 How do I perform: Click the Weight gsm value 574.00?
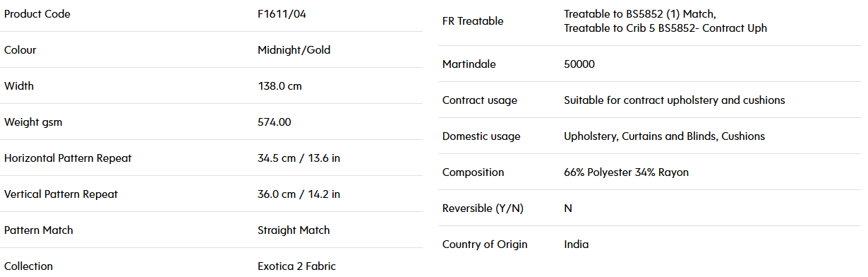click(x=275, y=122)
